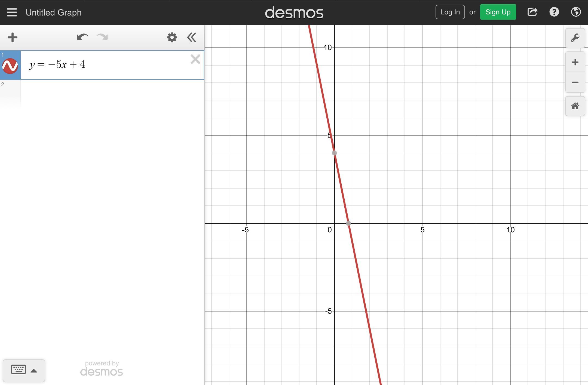The height and width of the screenshot is (385, 588).
Task: Open the language globe menu
Action: tap(576, 12)
